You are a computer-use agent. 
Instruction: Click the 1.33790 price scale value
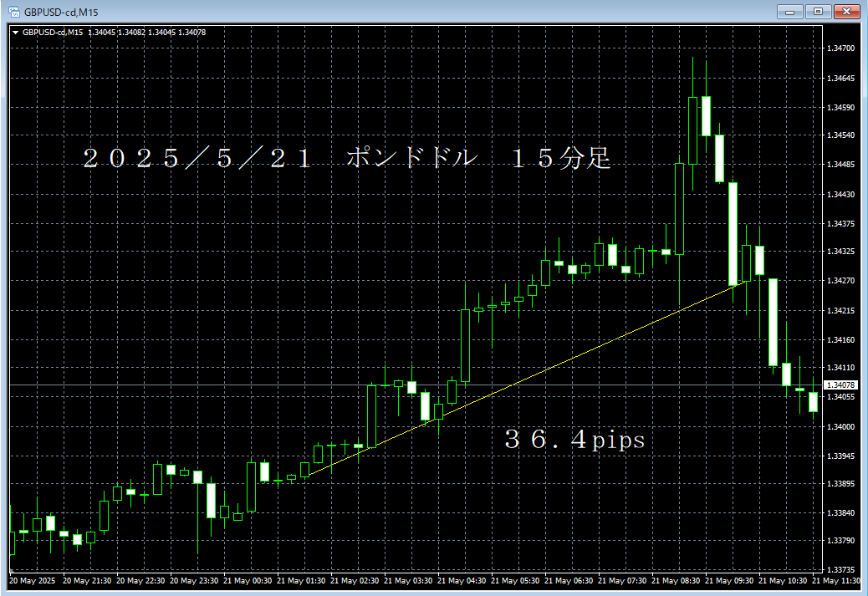pyautogui.click(x=840, y=540)
